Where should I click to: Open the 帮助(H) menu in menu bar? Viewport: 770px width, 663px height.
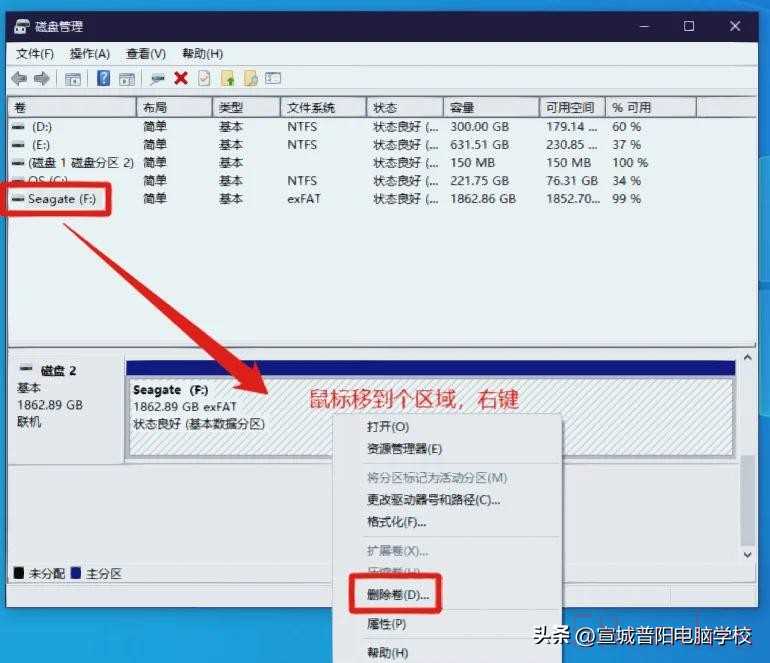tap(202, 54)
